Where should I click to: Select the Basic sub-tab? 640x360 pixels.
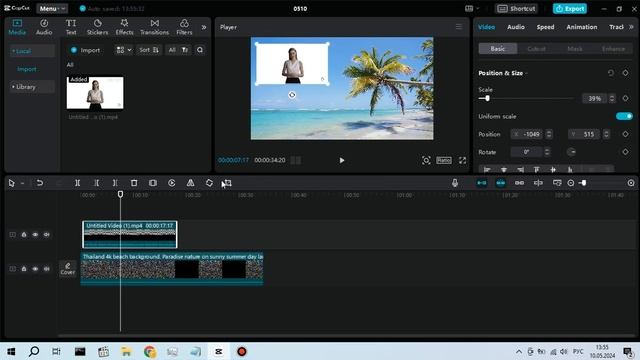click(x=498, y=49)
